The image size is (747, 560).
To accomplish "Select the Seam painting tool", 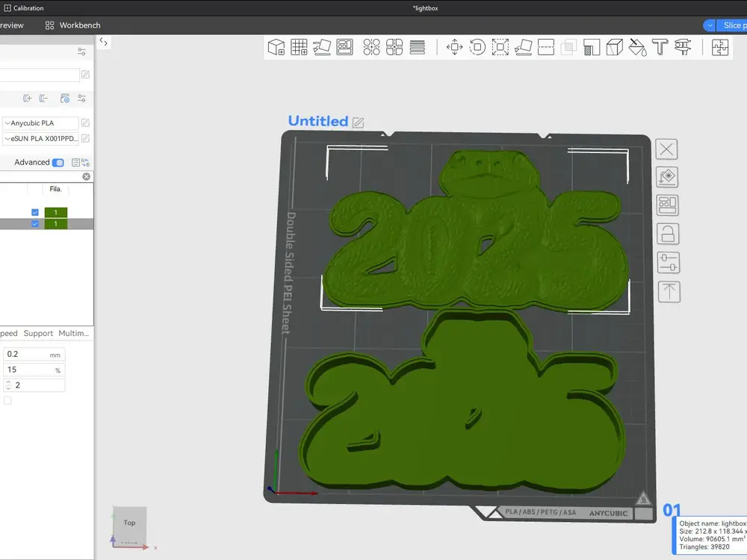I will click(x=615, y=47).
